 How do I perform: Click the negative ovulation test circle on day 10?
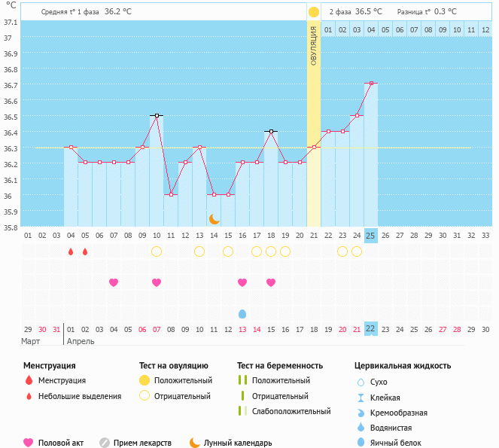pos(157,251)
